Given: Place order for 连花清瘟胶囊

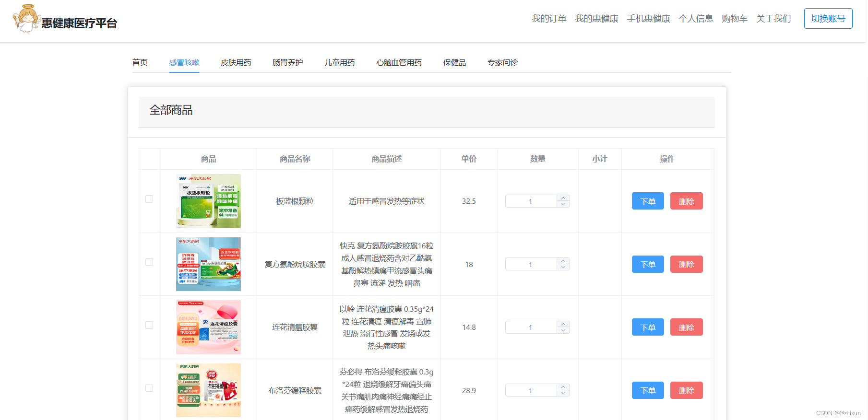Looking at the screenshot, I should tap(648, 327).
